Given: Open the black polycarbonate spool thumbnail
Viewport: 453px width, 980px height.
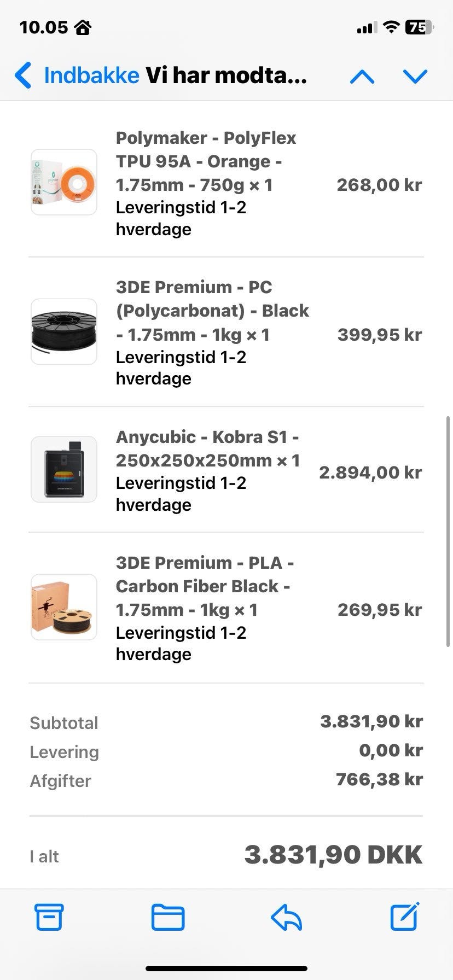Looking at the screenshot, I should pyautogui.click(x=64, y=331).
